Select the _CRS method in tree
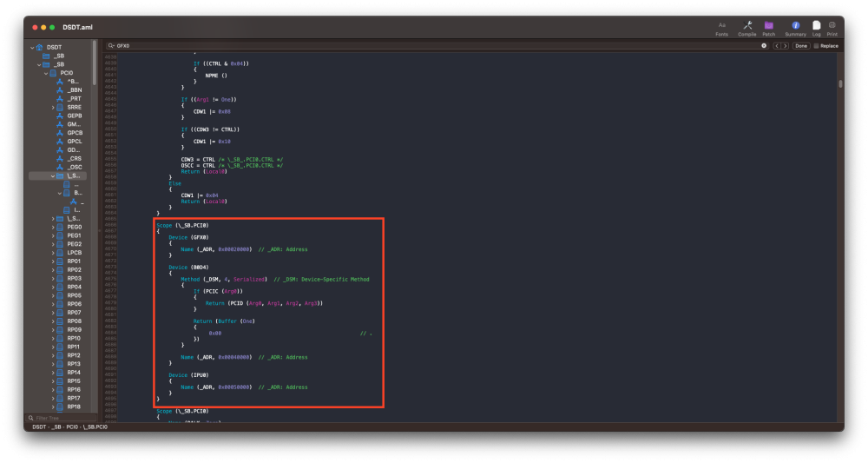Viewport: 868px width, 463px height. pos(75,158)
